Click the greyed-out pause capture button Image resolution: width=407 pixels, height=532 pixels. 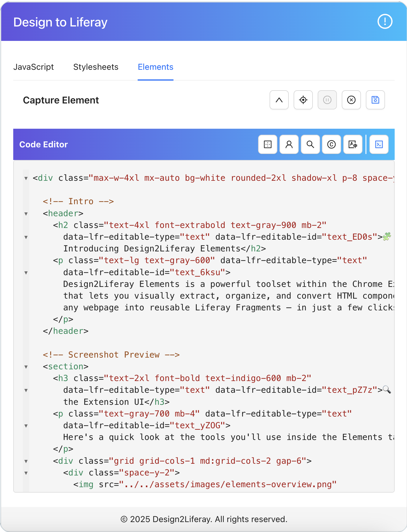point(327,100)
